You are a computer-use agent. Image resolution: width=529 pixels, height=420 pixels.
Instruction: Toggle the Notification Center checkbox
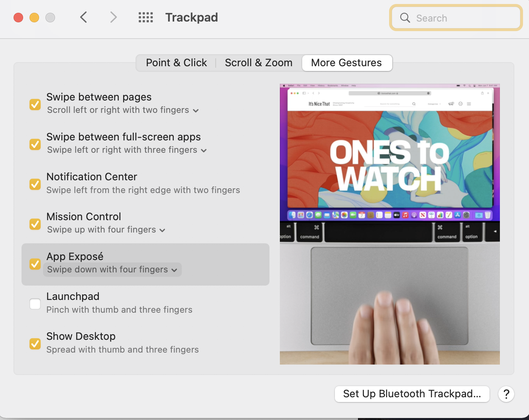coord(35,184)
